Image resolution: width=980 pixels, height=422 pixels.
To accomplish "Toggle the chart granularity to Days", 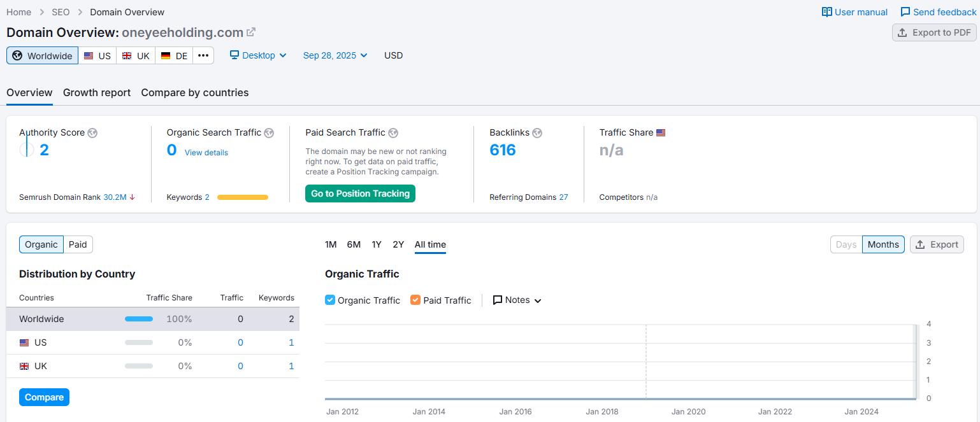I will coord(846,244).
